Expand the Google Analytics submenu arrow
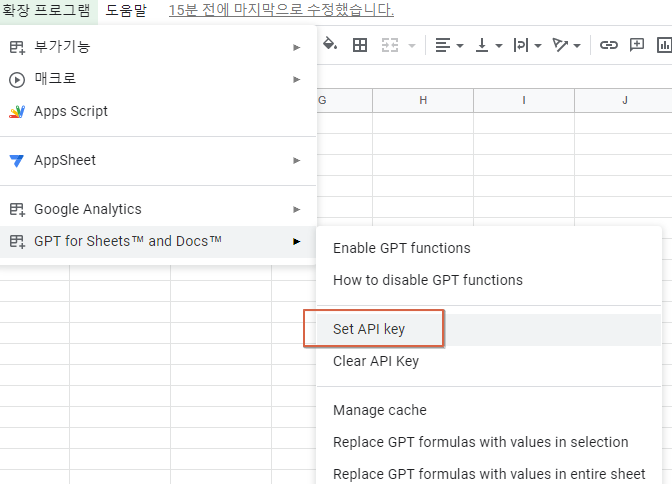This screenshot has width=672, height=484. click(296, 209)
